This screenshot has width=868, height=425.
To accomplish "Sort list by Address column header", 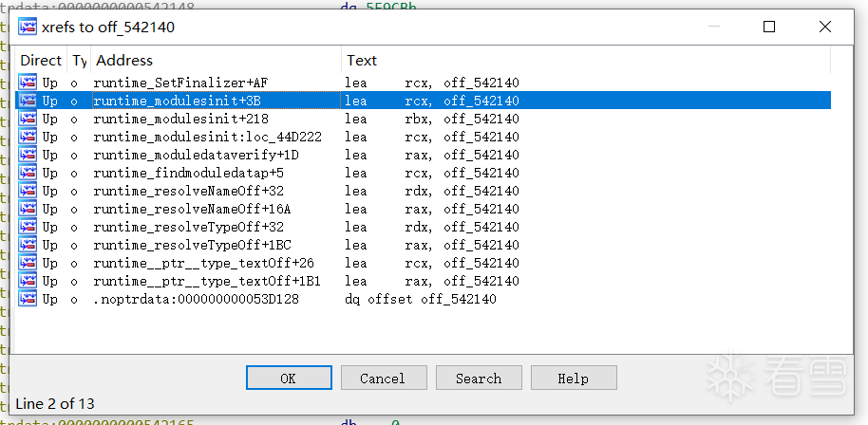I will tap(216, 61).
